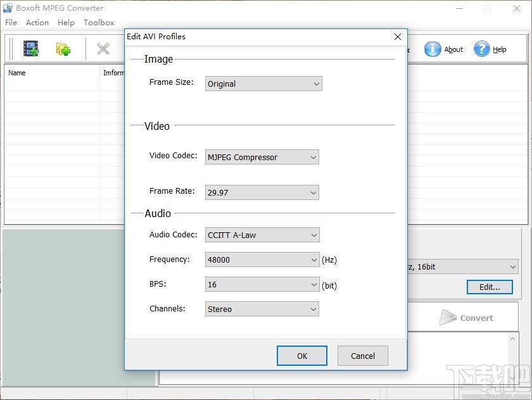Confirm the dialog with OK

[302, 356]
